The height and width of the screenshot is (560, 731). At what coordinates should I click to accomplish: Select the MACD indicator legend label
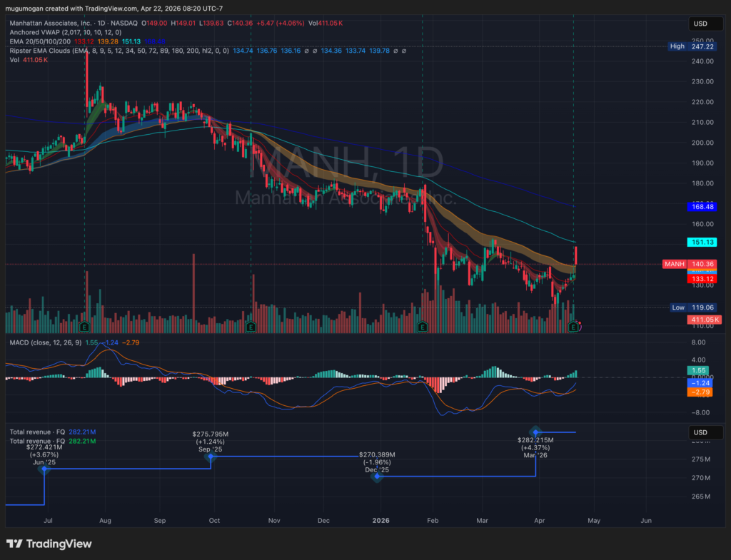tap(43, 343)
